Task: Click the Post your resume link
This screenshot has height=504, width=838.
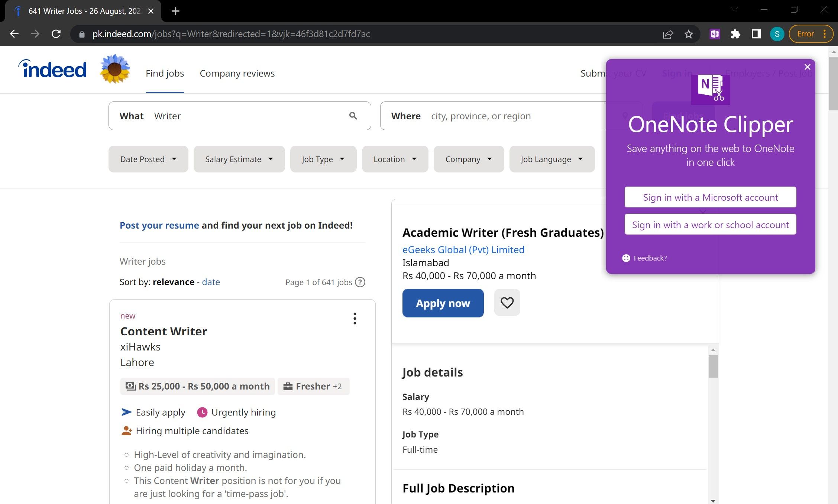Action: 159,224
